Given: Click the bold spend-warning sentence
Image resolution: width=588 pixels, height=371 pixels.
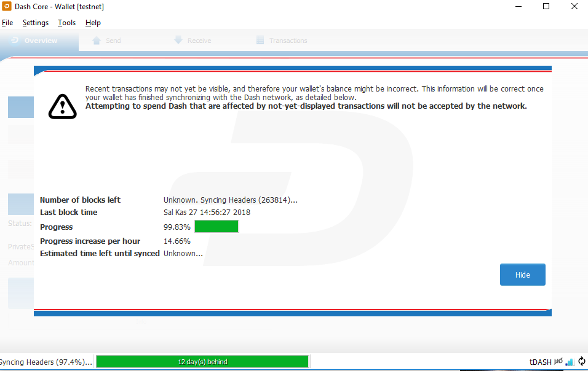Looking at the screenshot, I should click(x=306, y=106).
